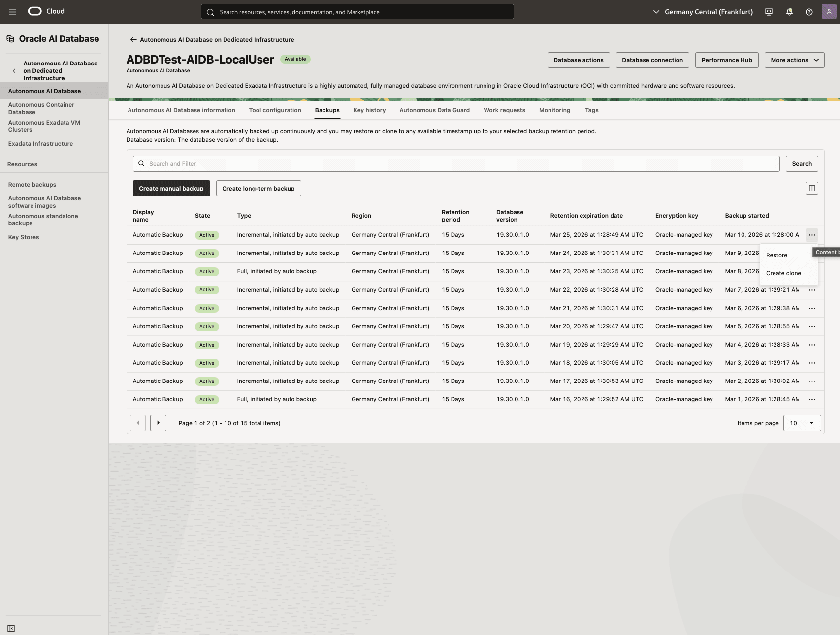The image size is (840, 635).
Task: Open actions menu for Mar 1, 2026 backup
Action: click(812, 399)
